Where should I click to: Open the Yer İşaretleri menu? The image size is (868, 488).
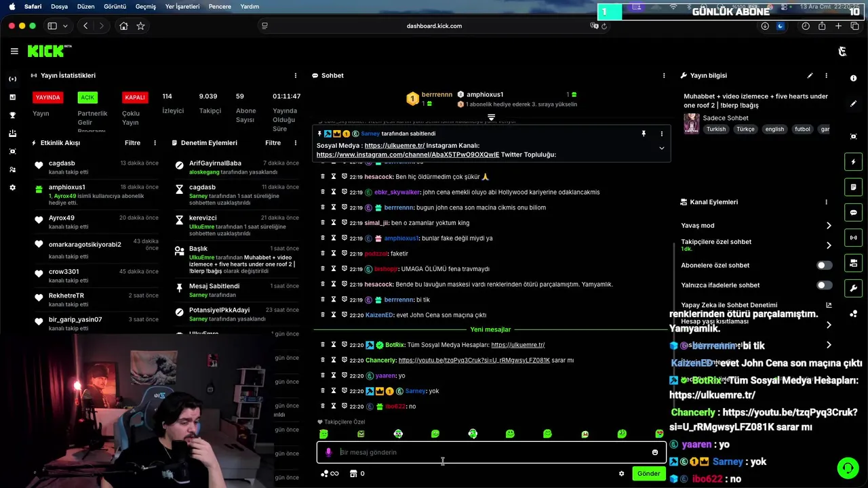tap(182, 6)
